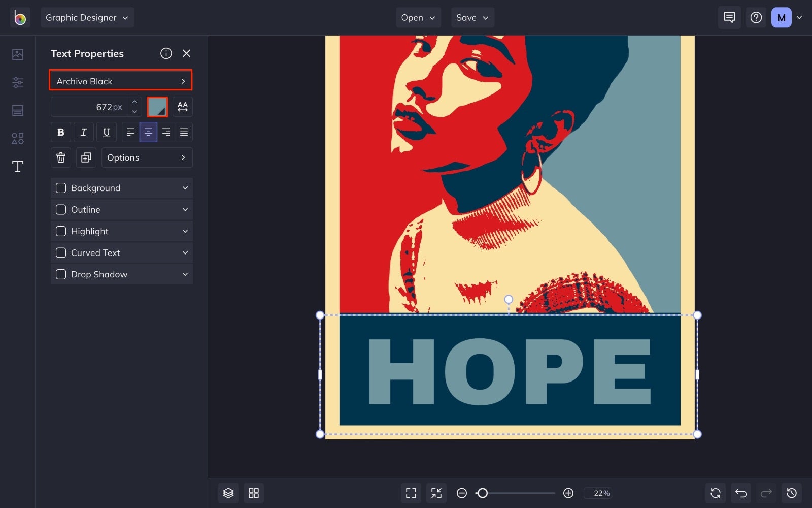Select the Text tool in the sidebar
The image size is (812, 508).
tap(17, 166)
